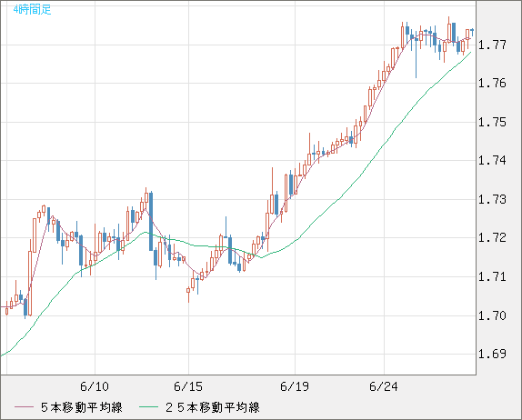
Task: Click the 1.72 price axis label
Action: tap(492, 237)
